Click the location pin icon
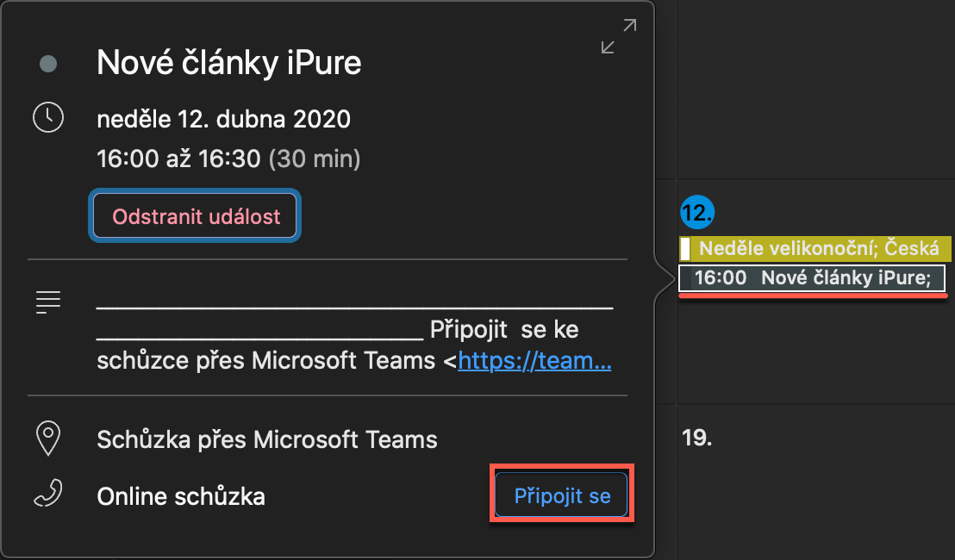Screen dimensions: 955x560 [x=48, y=439]
